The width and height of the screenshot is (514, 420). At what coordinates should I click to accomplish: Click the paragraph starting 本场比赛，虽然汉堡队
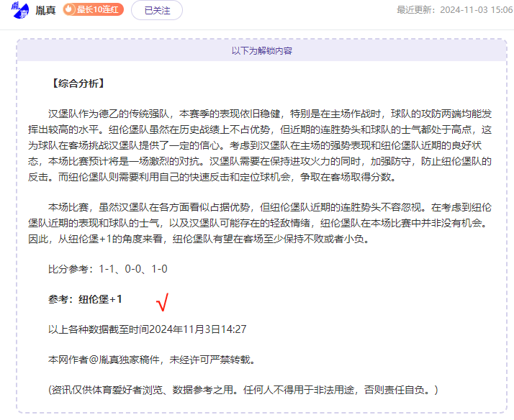pos(260,223)
